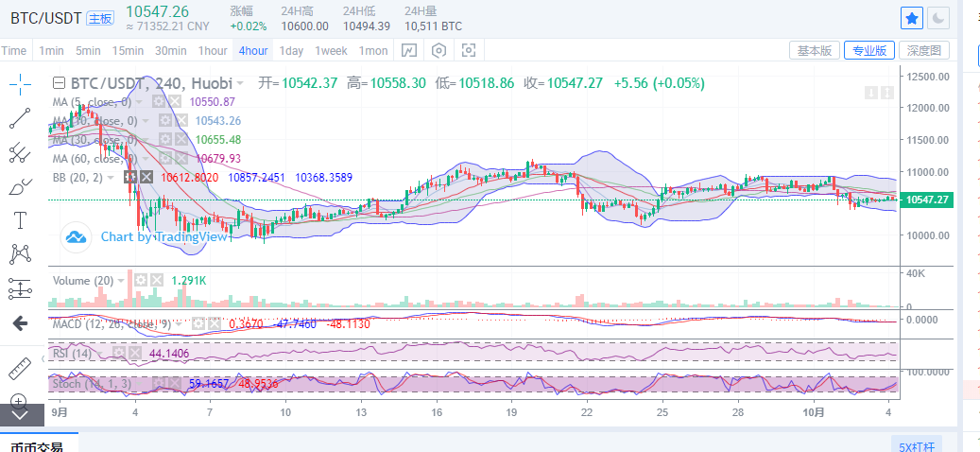Select the trend line drawing tool
Image resolution: width=980 pixels, height=452 pixels.
[x=20, y=118]
